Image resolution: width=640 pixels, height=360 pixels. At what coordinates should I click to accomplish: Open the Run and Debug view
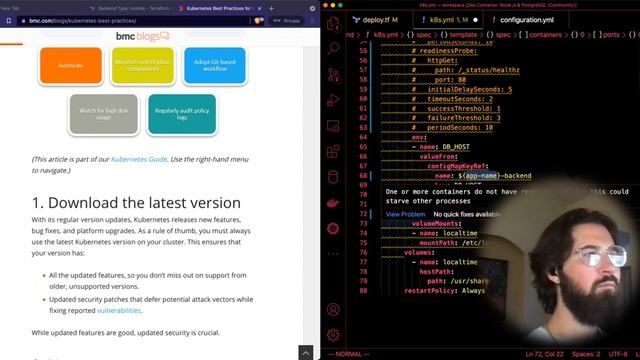[333, 100]
